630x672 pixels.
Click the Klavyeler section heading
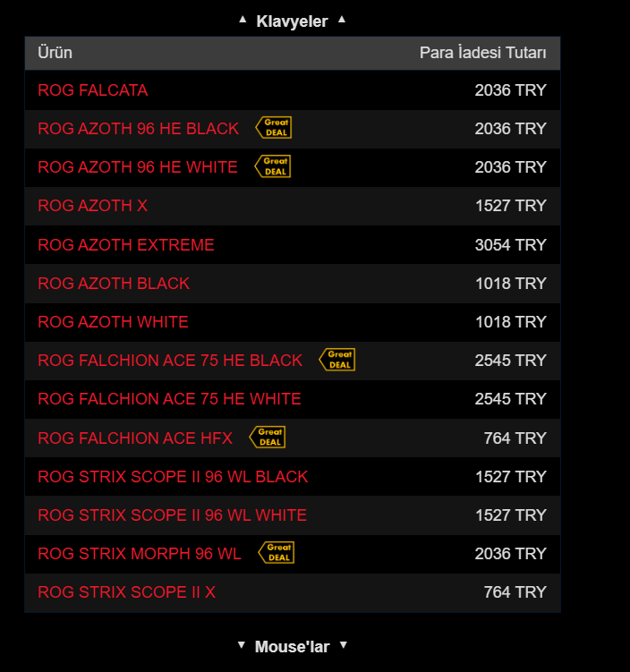coord(292,21)
